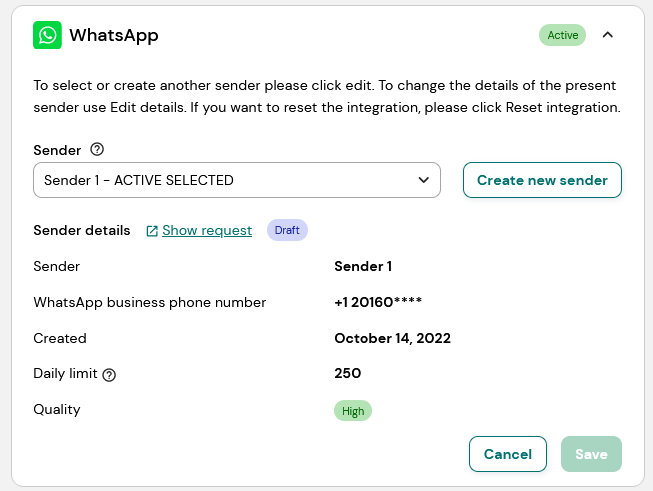Click the bold Sender 1 value
653x491 pixels.
click(363, 266)
